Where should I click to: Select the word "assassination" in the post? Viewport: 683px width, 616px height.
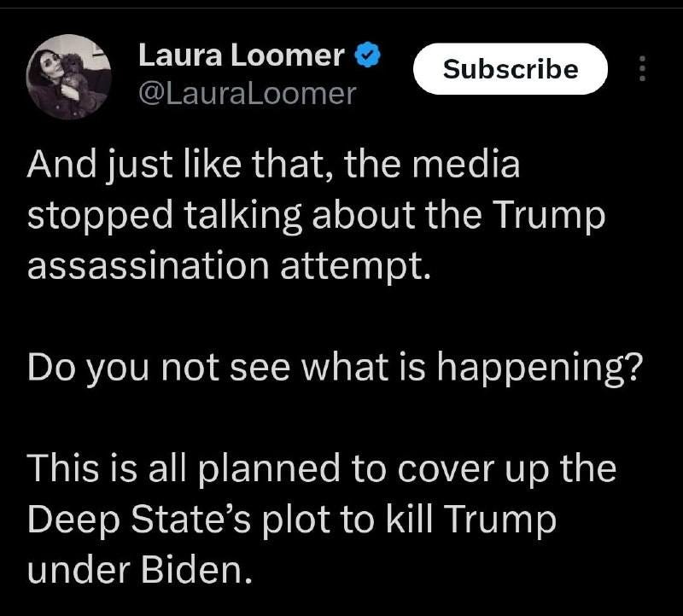[148, 265]
